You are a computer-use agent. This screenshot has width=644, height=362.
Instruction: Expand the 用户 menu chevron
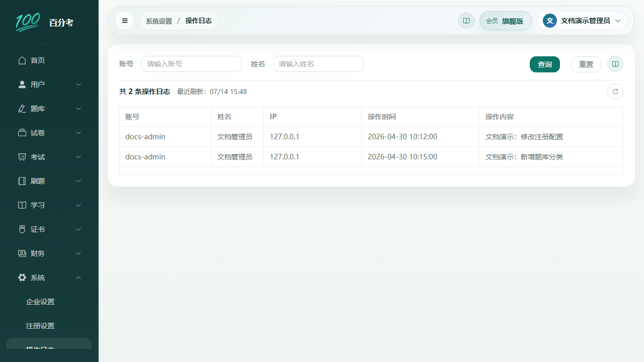[x=78, y=84]
